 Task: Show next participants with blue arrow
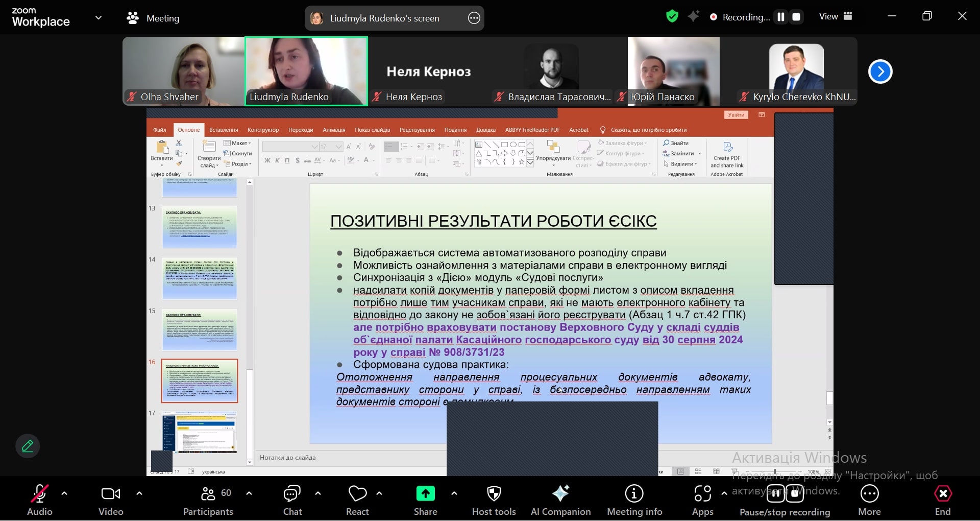pyautogui.click(x=880, y=72)
